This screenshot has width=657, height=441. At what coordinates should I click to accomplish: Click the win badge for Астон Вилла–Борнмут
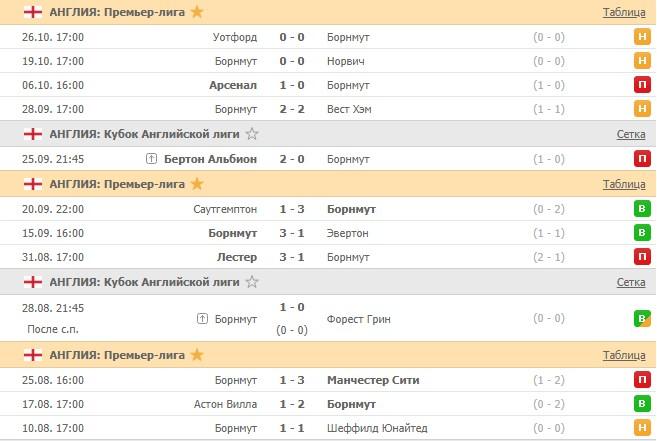pos(643,404)
